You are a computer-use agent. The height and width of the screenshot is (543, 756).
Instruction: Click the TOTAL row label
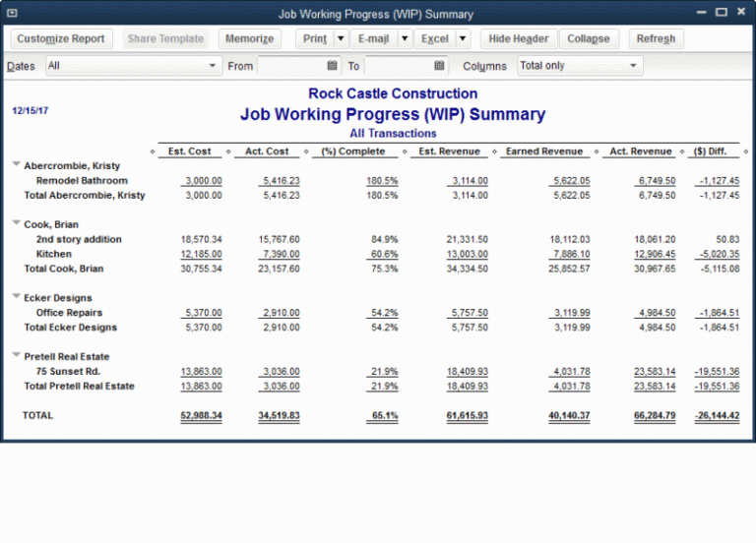coord(38,415)
